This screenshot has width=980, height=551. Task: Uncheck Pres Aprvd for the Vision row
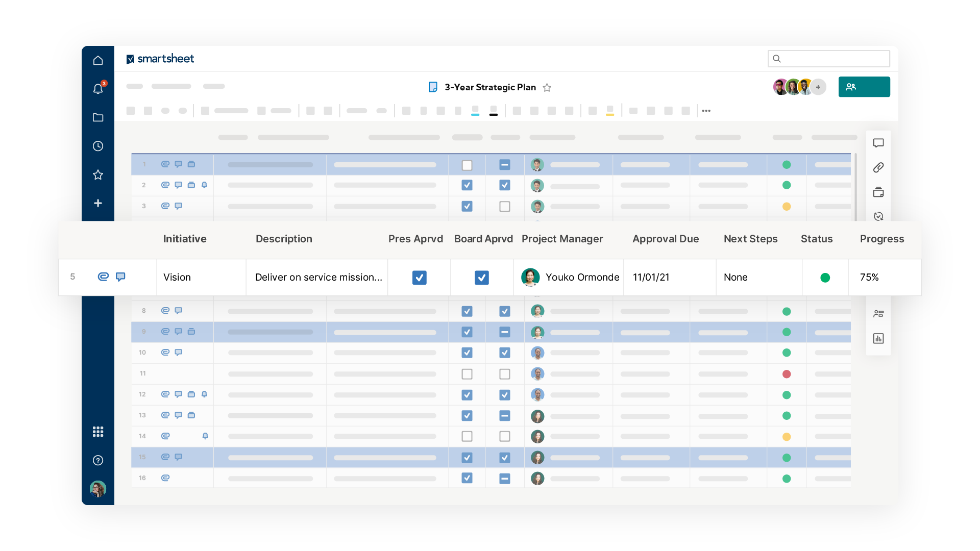tap(419, 277)
